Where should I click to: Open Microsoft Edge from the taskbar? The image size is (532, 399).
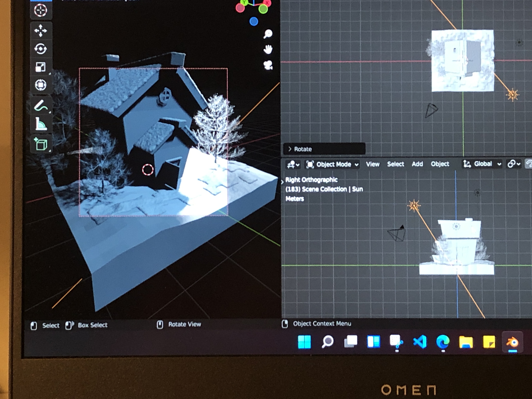pos(443,342)
